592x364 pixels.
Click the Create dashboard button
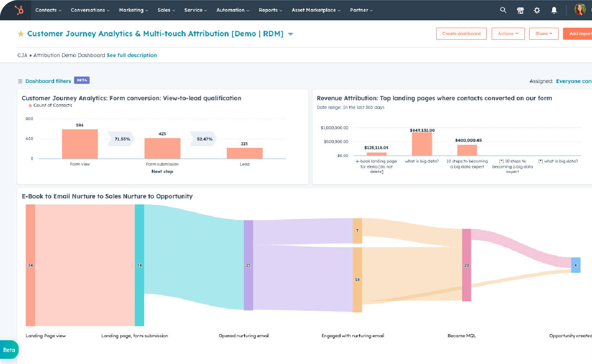[461, 34]
